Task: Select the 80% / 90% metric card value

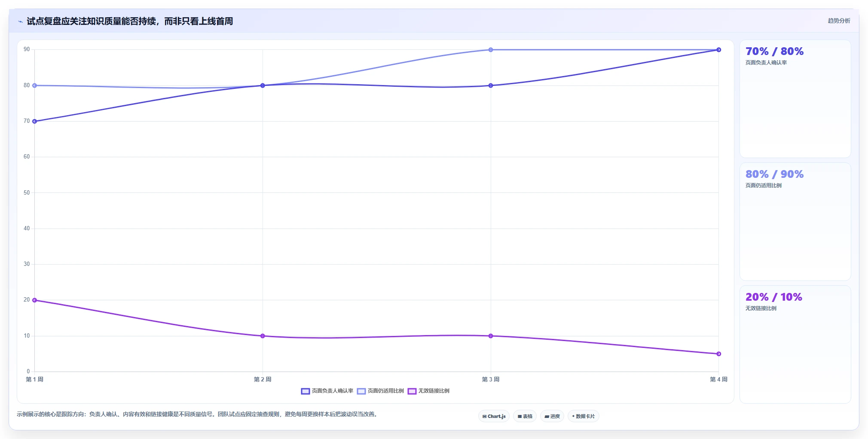Action: [774, 174]
